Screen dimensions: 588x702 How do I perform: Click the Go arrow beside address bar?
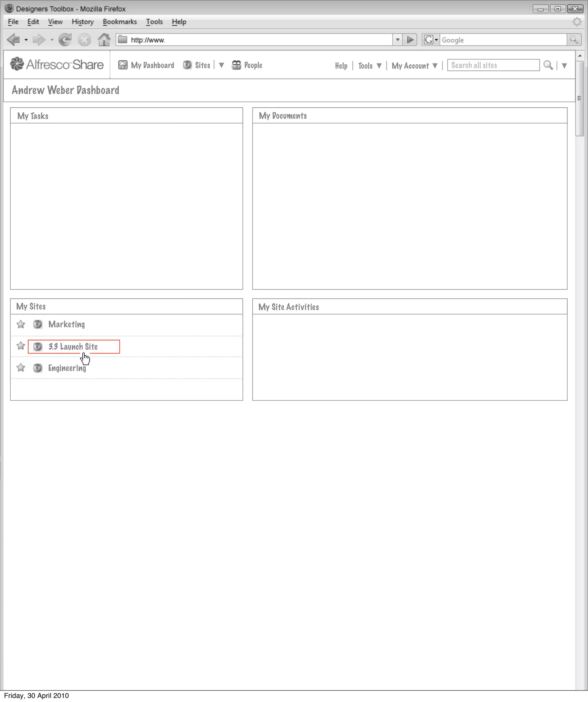tap(410, 40)
